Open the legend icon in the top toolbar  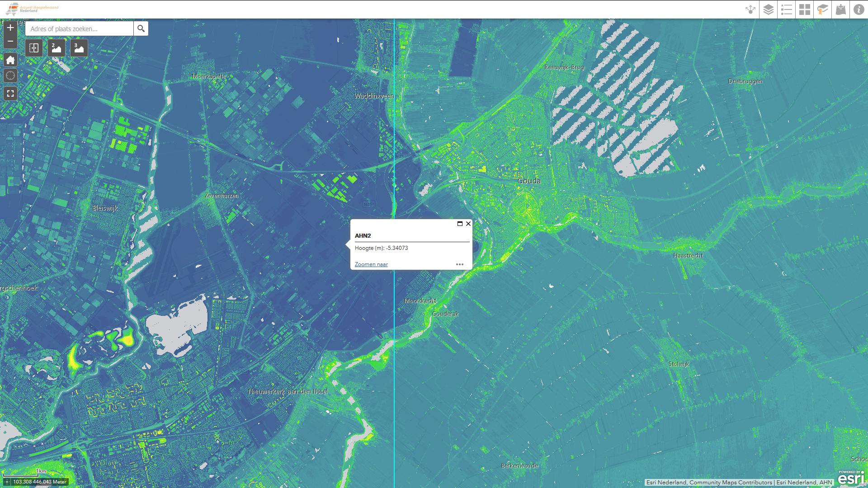pyautogui.click(x=786, y=9)
